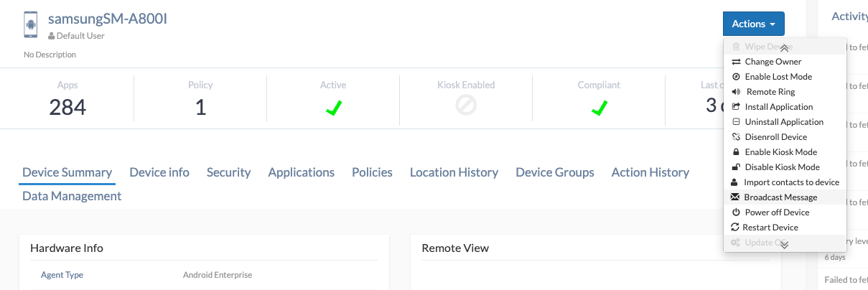This screenshot has width=868, height=290.
Task: Open the Data Management tab
Action: tap(72, 196)
